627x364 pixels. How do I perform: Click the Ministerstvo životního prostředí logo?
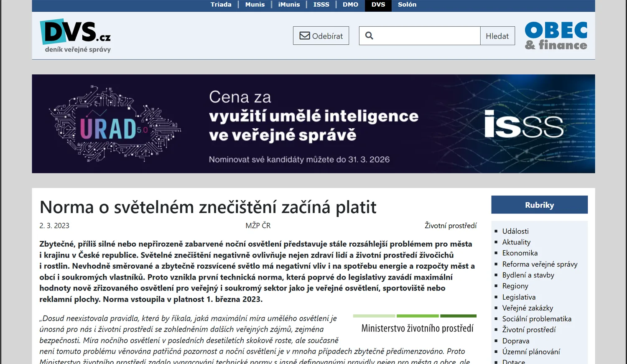coord(418,328)
